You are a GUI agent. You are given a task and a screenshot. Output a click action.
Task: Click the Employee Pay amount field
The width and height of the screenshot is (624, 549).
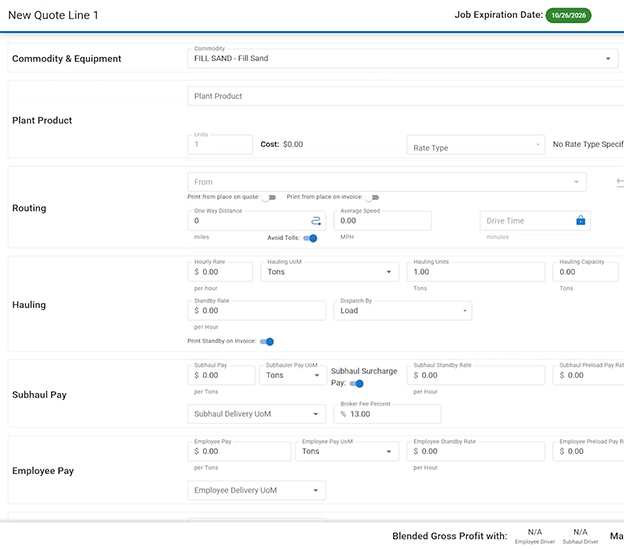click(x=239, y=452)
